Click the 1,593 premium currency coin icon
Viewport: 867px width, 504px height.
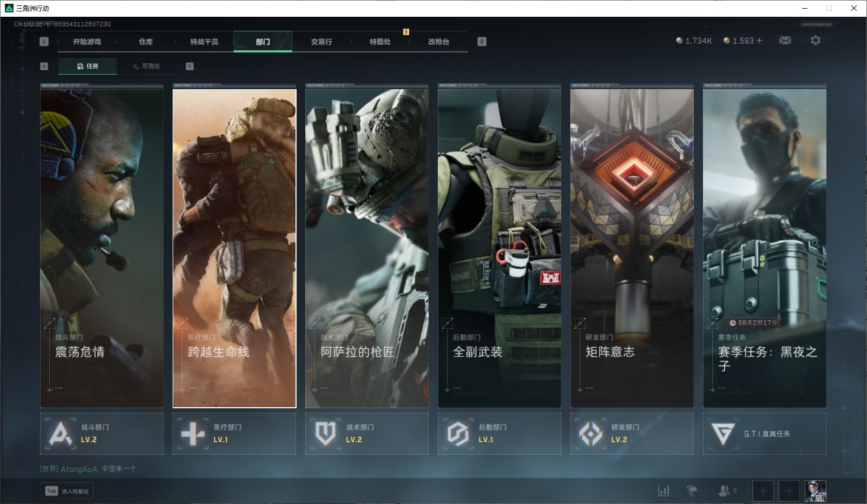pos(726,41)
